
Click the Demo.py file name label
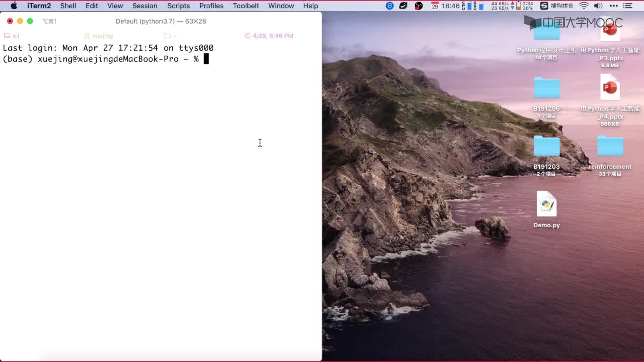(547, 225)
